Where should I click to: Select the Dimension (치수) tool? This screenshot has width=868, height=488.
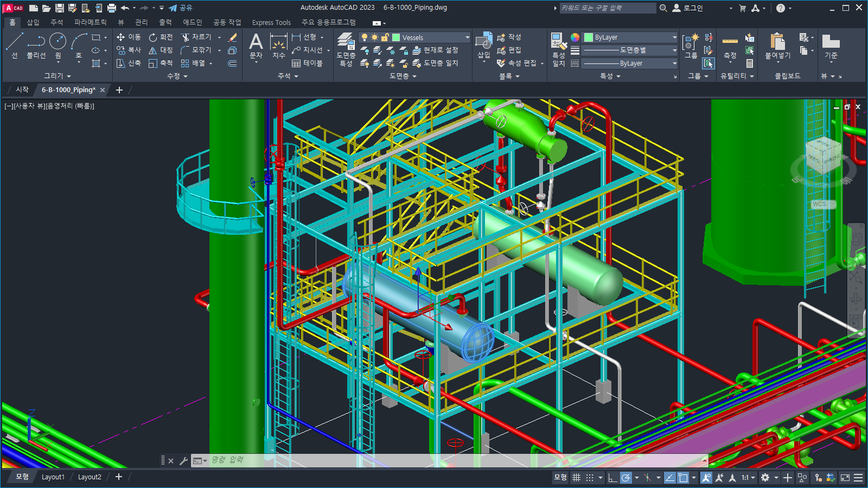click(x=279, y=46)
